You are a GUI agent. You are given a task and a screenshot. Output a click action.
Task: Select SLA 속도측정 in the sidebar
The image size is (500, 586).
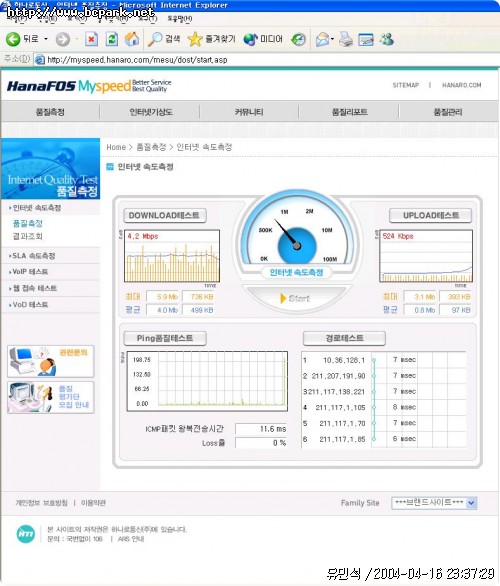coord(34,256)
